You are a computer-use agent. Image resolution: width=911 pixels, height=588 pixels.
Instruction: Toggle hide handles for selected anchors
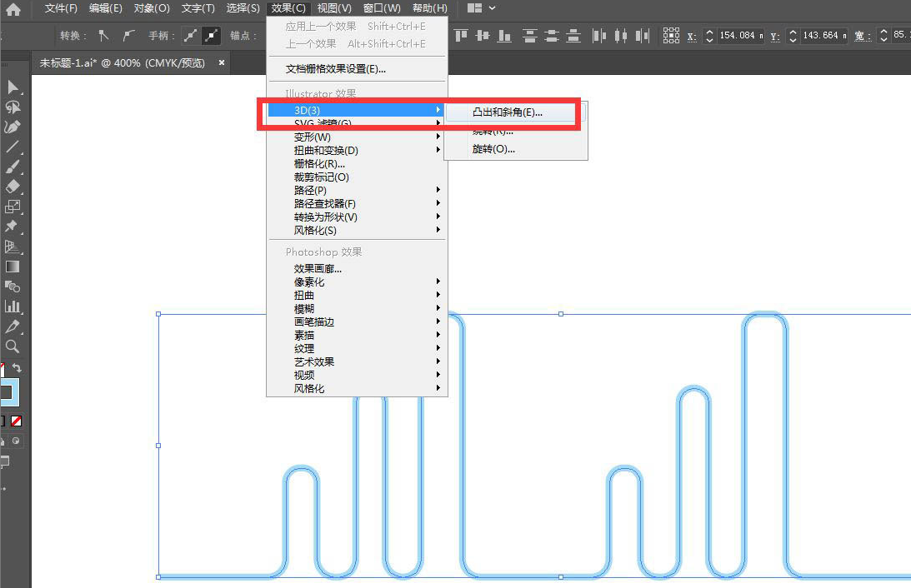(212, 36)
